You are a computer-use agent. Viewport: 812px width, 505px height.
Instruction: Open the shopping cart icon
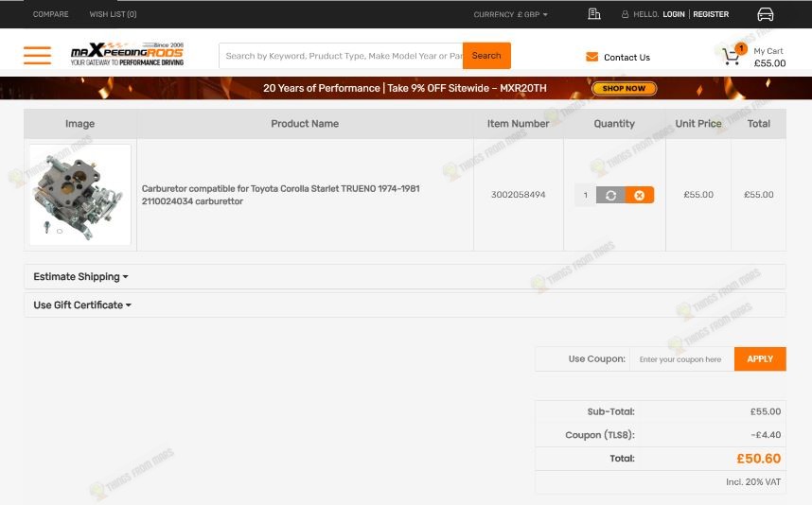tap(732, 55)
